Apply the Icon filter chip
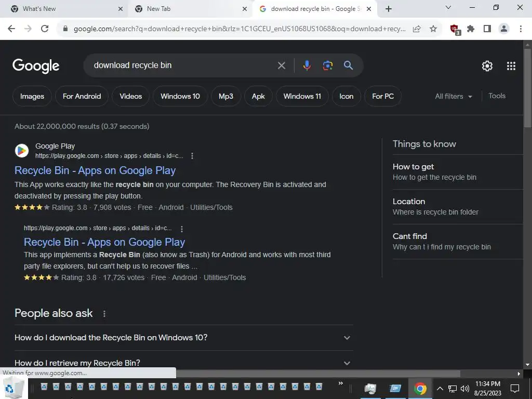This screenshot has width=532, height=399. click(x=346, y=96)
